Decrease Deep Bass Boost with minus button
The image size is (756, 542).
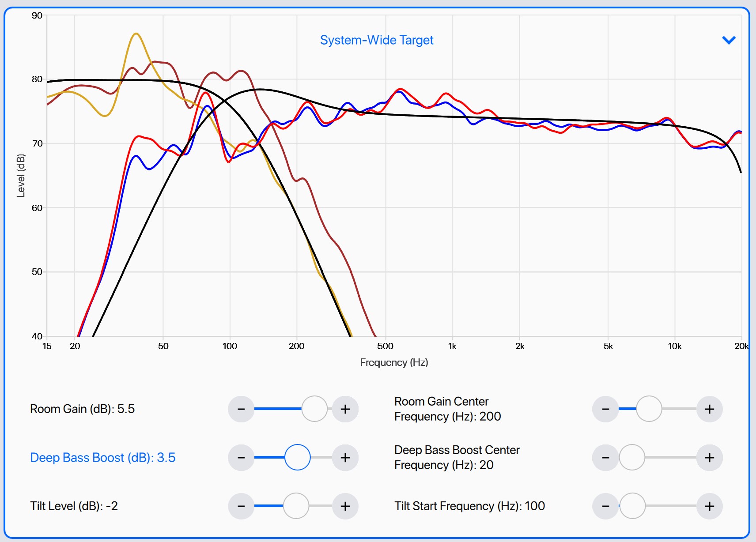click(x=241, y=458)
